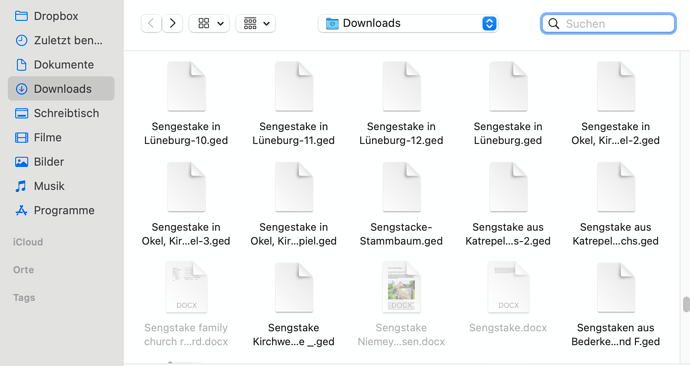Open the Downloads location popup menu
690x366 pixels.
(408, 23)
